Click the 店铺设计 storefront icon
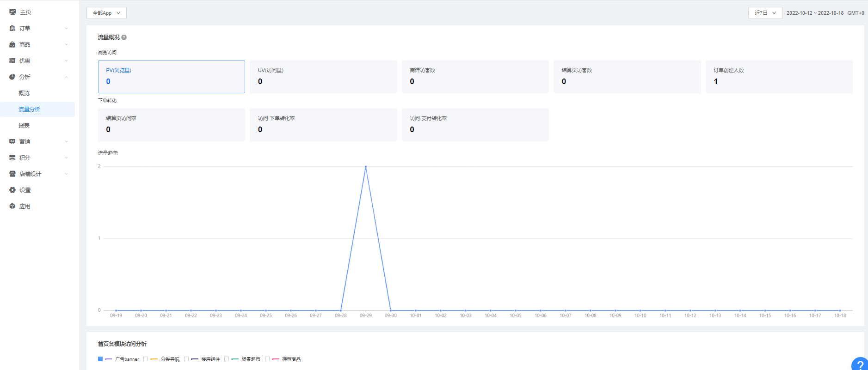 pyautogui.click(x=12, y=174)
